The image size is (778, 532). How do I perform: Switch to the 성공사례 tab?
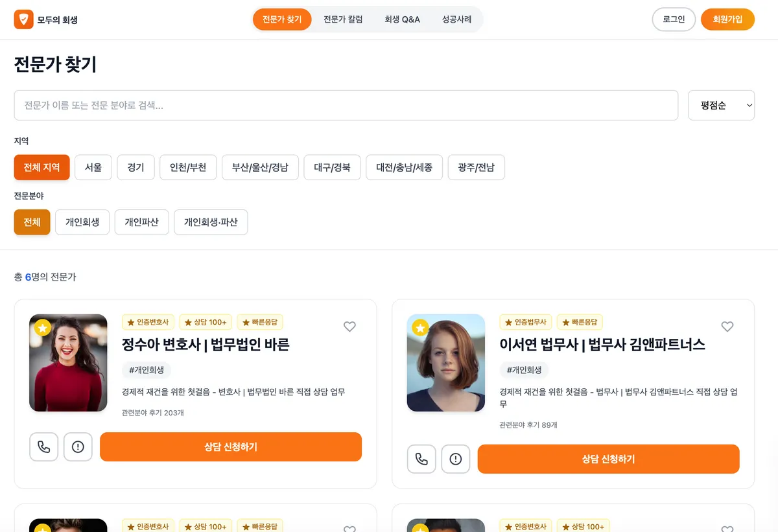(x=456, y=19)
